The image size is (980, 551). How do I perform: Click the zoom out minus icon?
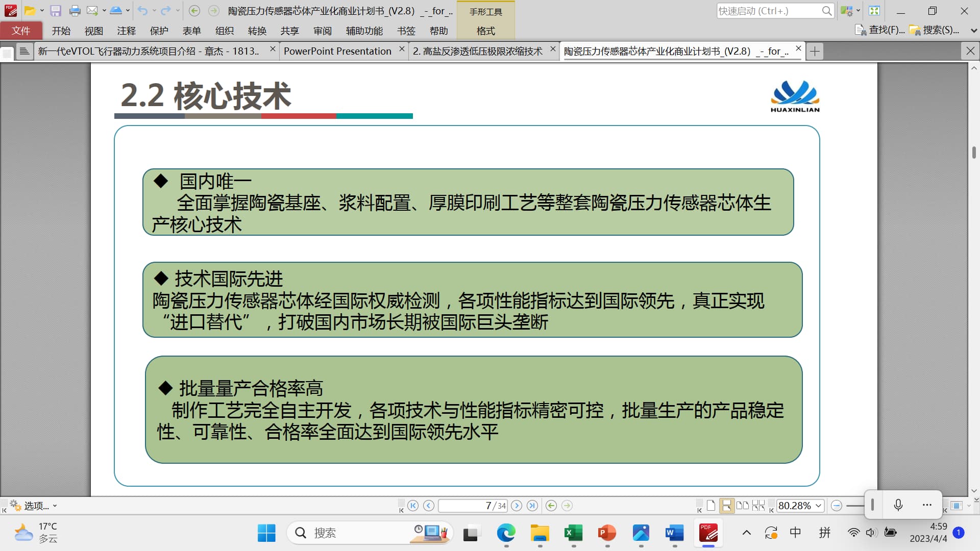pyautogui.click(x=836, y=506)
